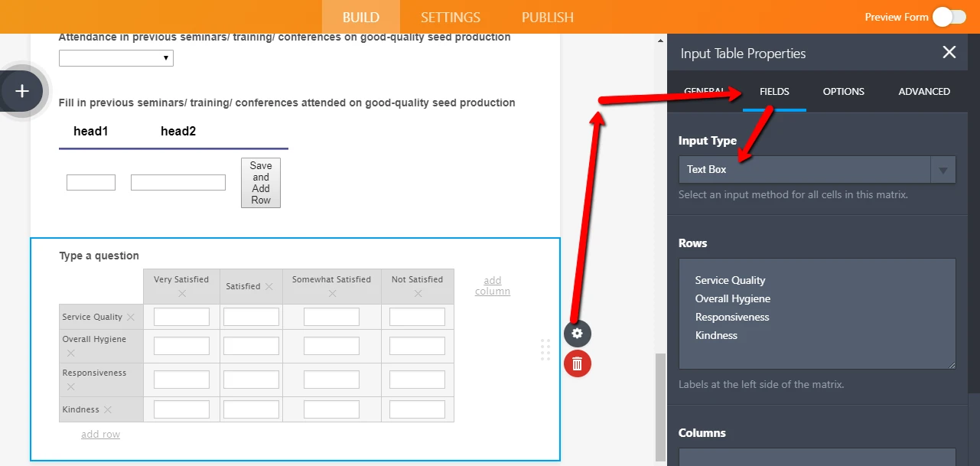Click the add column link
The image size is (980, 466).
click(x=493, y=285)
